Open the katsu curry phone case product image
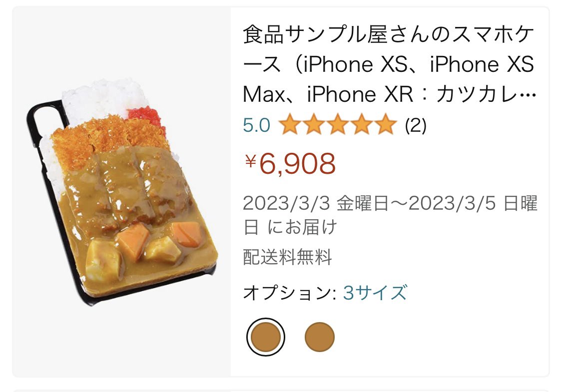Screen dimensions: 562x392 click(x=122, y=192)
